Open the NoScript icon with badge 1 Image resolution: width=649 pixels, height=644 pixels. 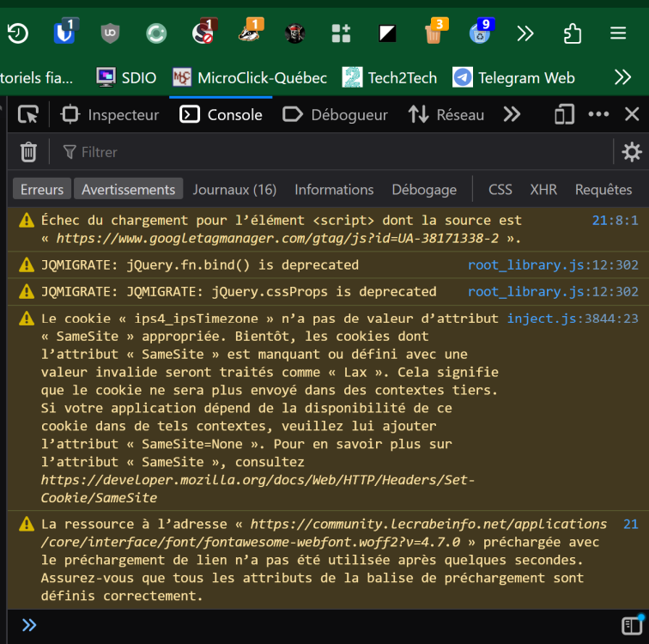tap(203, 33)
